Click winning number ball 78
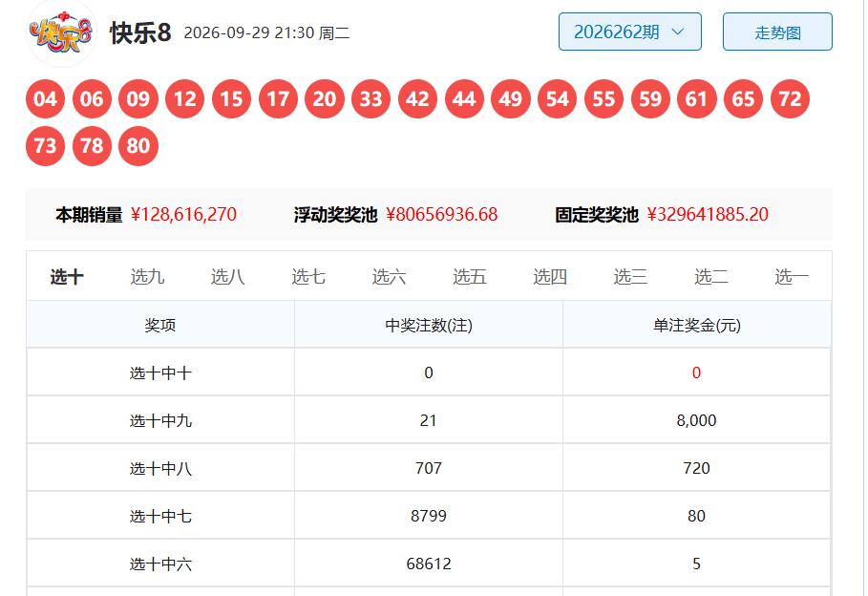This screenshot has height=596, width=868. [92, 146]
